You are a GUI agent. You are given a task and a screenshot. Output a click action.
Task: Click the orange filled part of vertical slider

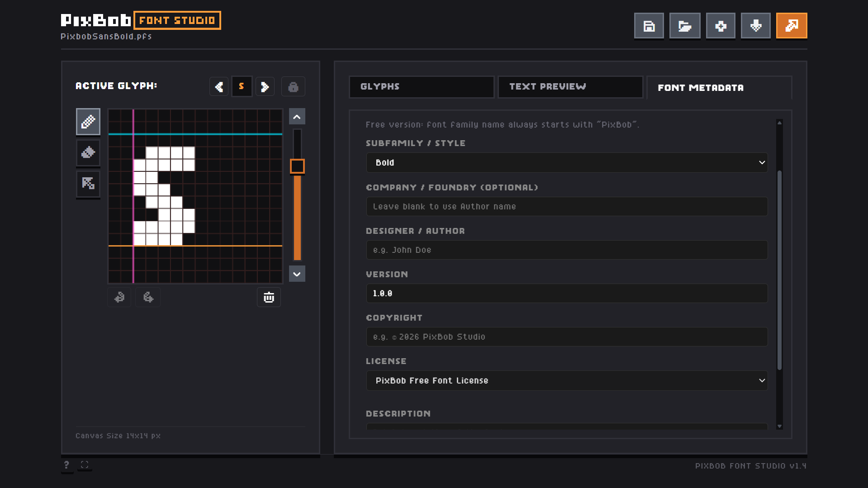(297, 218)
